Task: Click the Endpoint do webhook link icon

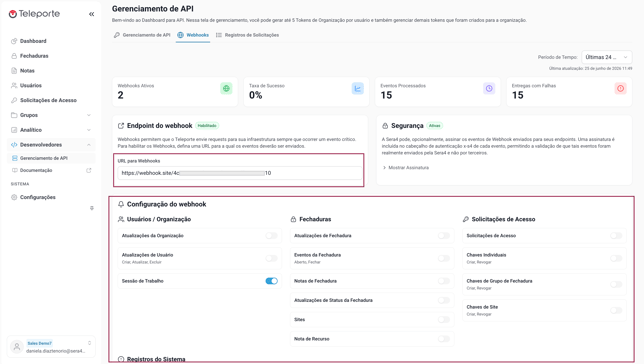Action: coord(121,126)
